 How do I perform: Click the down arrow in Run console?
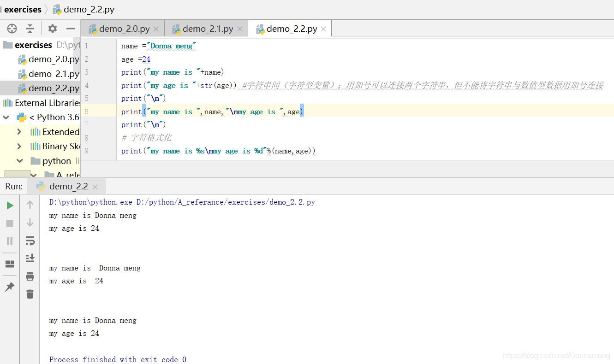click(30, 223)
